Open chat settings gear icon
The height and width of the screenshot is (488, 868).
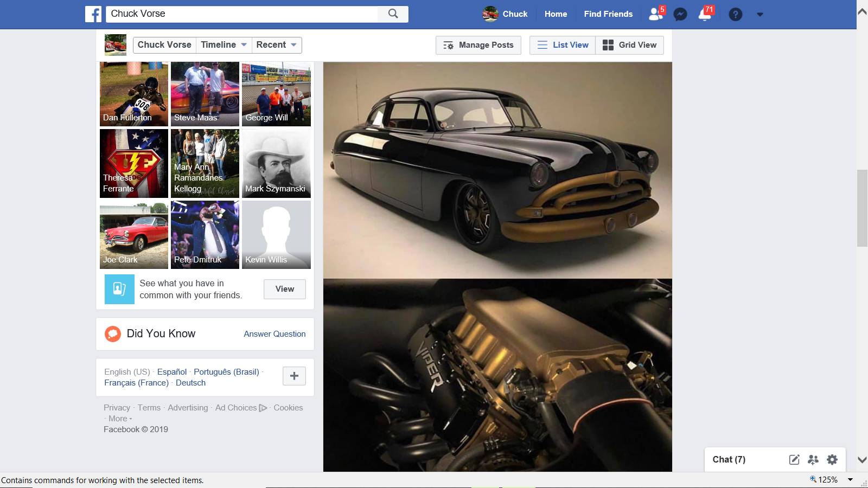click(x=832, y=460)
